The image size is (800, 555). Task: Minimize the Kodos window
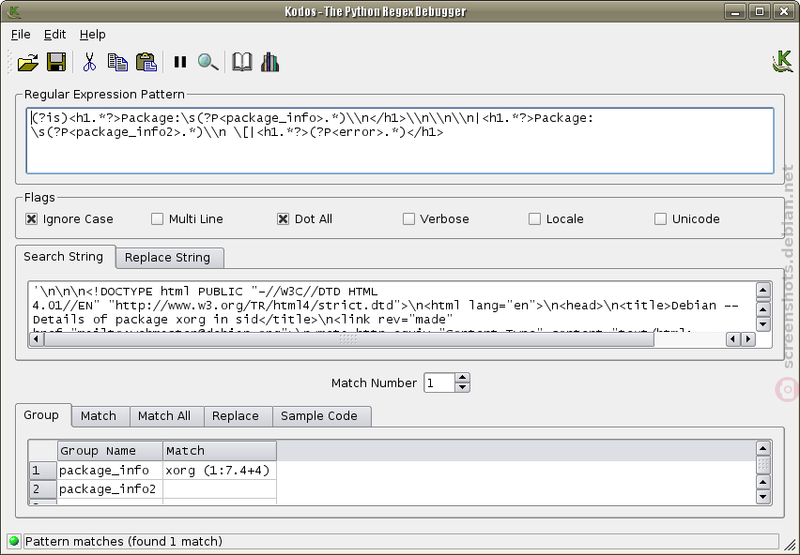(735, 11)
